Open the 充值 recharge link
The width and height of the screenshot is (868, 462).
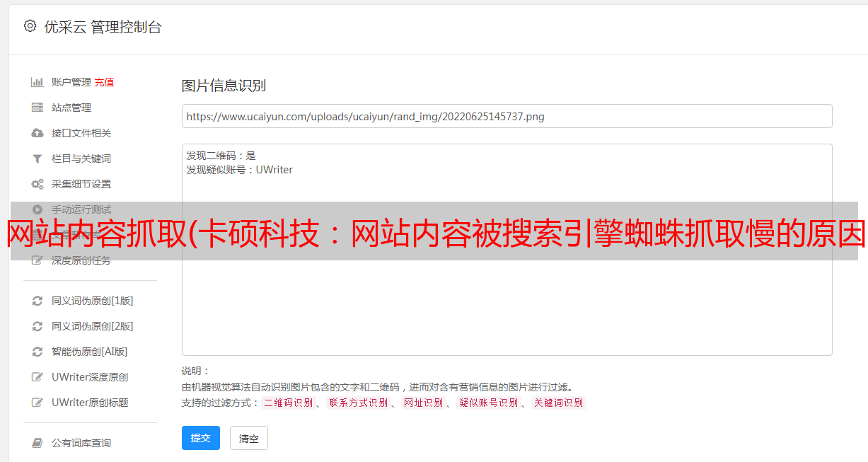(x=104, y=82)
